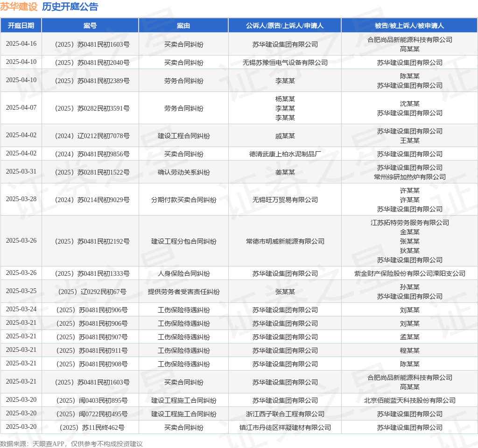
Task: Click defendant 孙某某
Action: tap(410, 287)
